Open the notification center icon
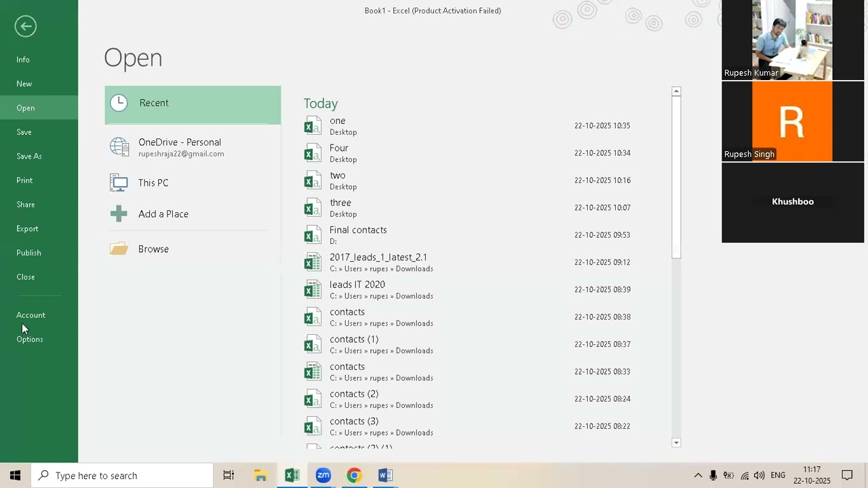The height and width of the screenshot is (488, 868). 847,476
